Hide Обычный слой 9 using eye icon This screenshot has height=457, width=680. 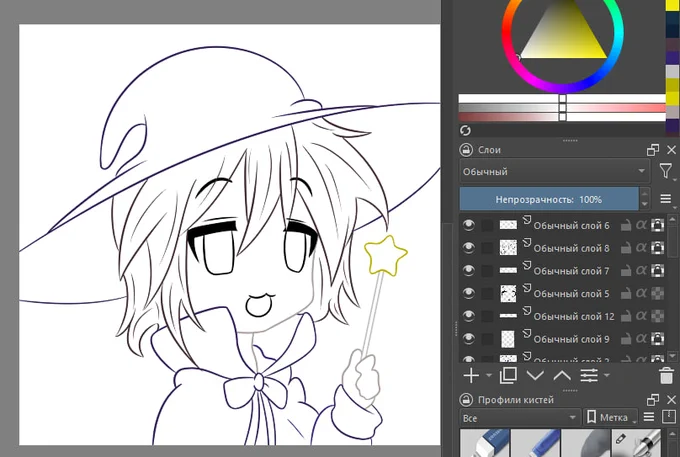pos(468,339)
